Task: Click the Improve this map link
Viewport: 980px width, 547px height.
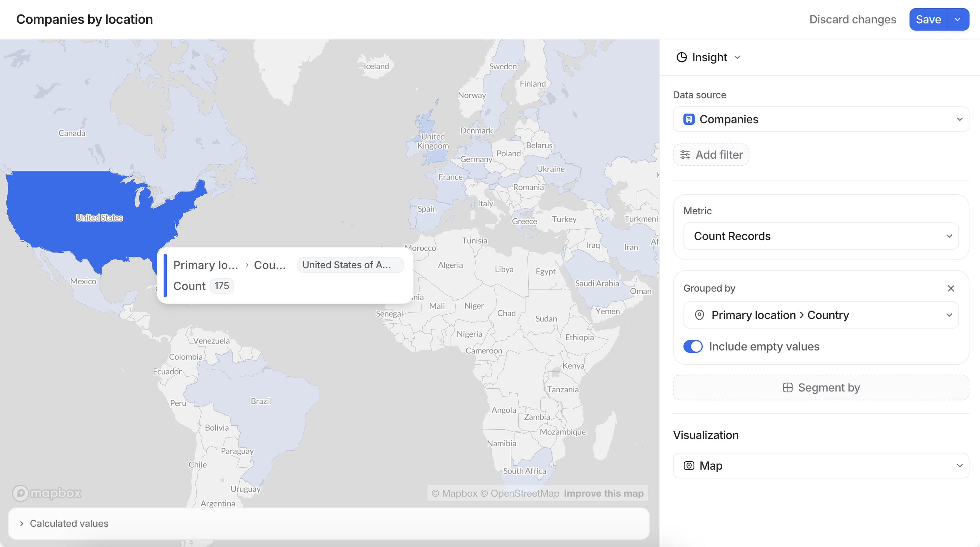Action: pyautogui.click(x=603, y=493)
